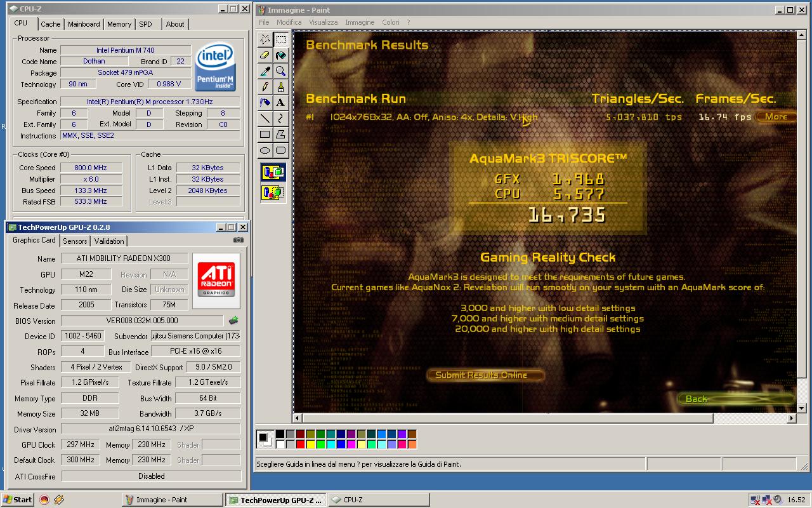The image size is (812, 508).
Task: Open the Immagine menu in Paint
Action: click(x=360, y=22)
